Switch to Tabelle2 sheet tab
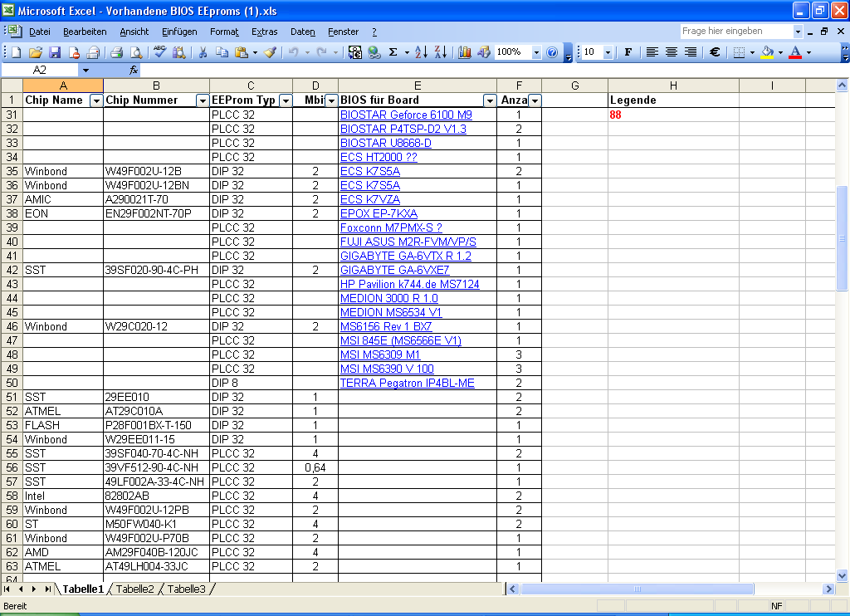 135,589
